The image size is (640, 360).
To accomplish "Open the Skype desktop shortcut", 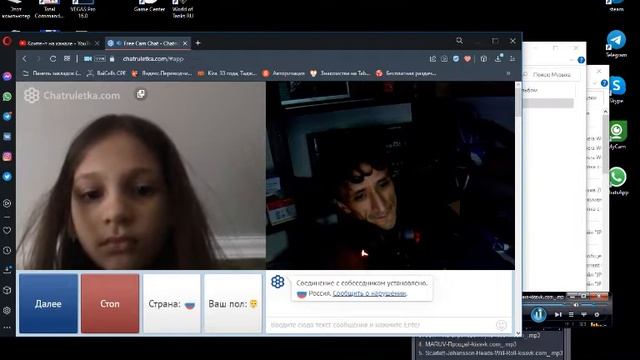I will [x=616, y=89].
